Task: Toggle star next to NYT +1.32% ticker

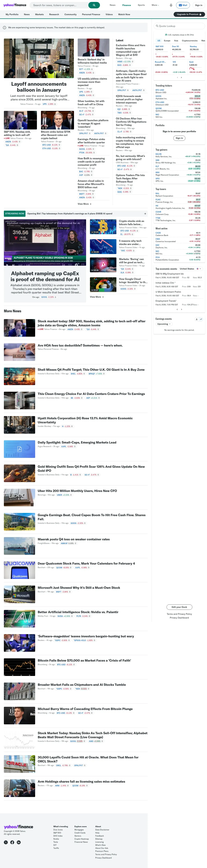Action: pos(92,69)
